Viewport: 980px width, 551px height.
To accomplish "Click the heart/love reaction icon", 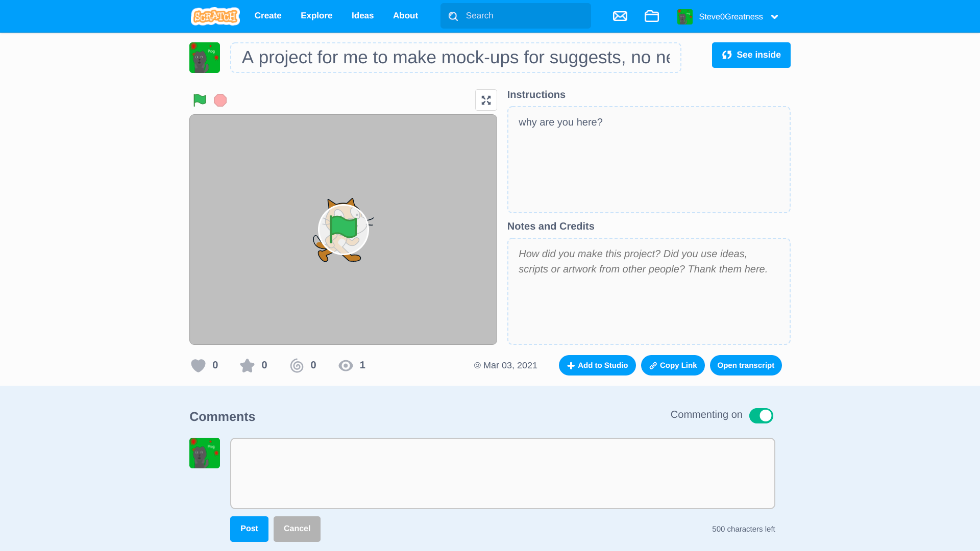I will [x=198, y=365].
